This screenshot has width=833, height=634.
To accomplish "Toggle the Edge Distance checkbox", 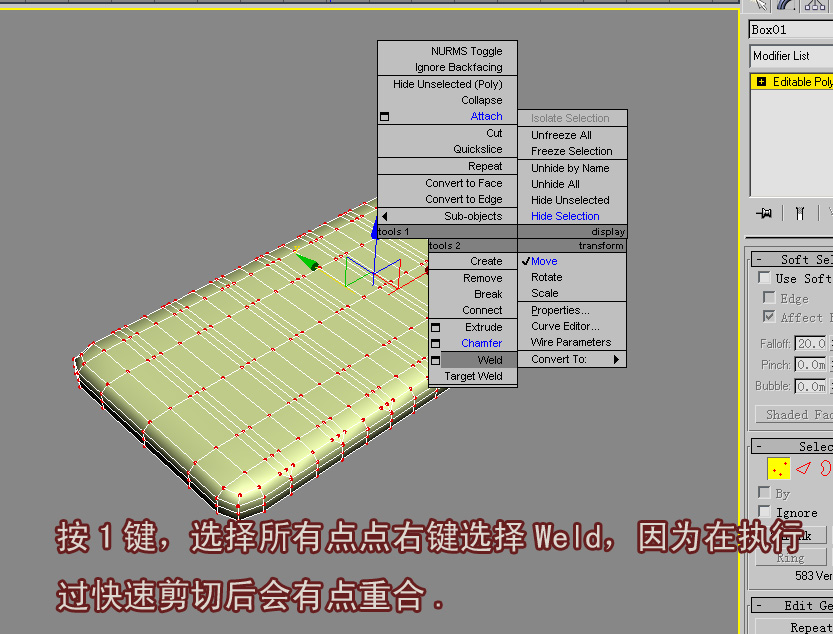I will pyautogui.click(x=768, y=297).
